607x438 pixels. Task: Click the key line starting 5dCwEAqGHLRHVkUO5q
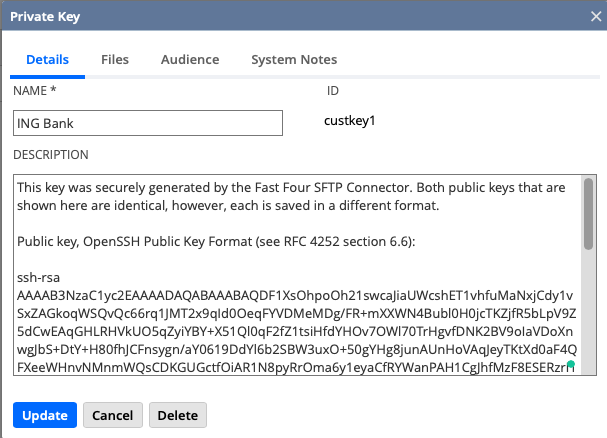[x=295, y=332]
